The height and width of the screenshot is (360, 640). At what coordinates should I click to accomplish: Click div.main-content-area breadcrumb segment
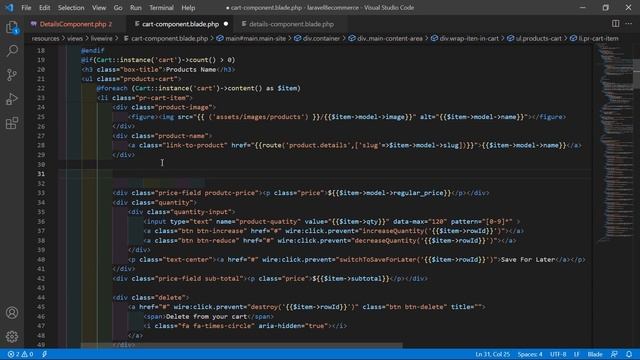(385, 38)
